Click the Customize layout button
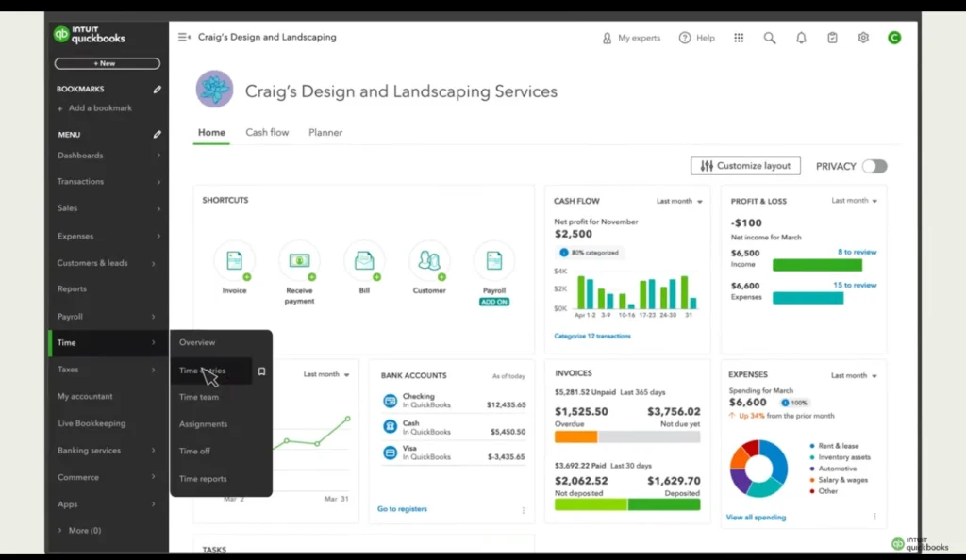The width and height of the screenshot is (966, 560). click(x=745, y=166)
